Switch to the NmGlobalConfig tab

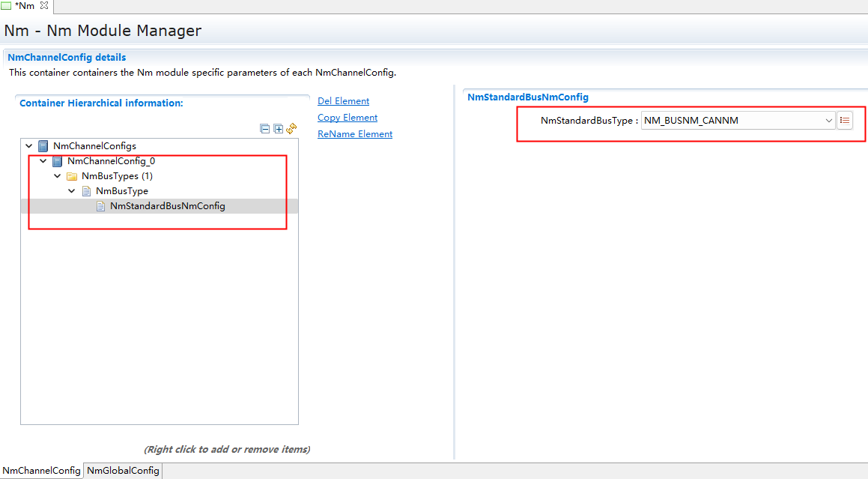click(123, 471)
